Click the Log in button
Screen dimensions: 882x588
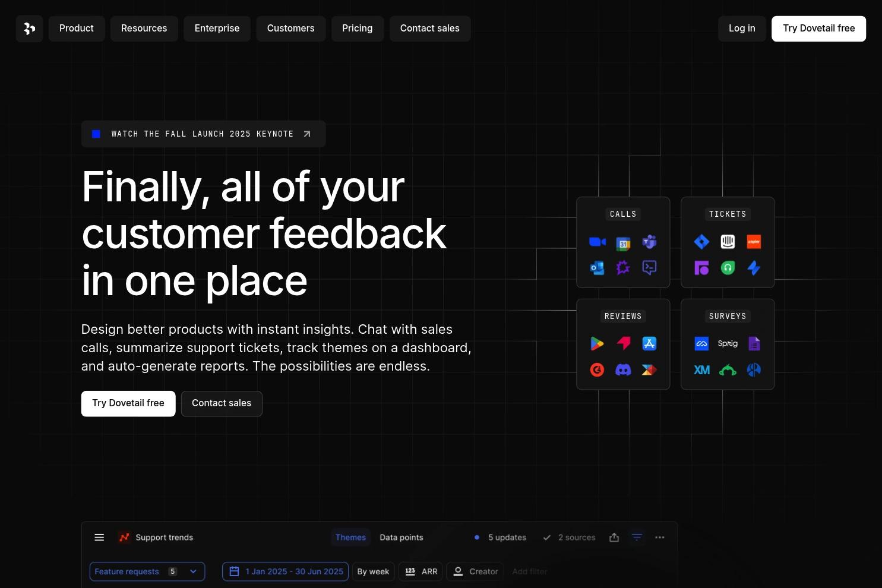[742, 29]
